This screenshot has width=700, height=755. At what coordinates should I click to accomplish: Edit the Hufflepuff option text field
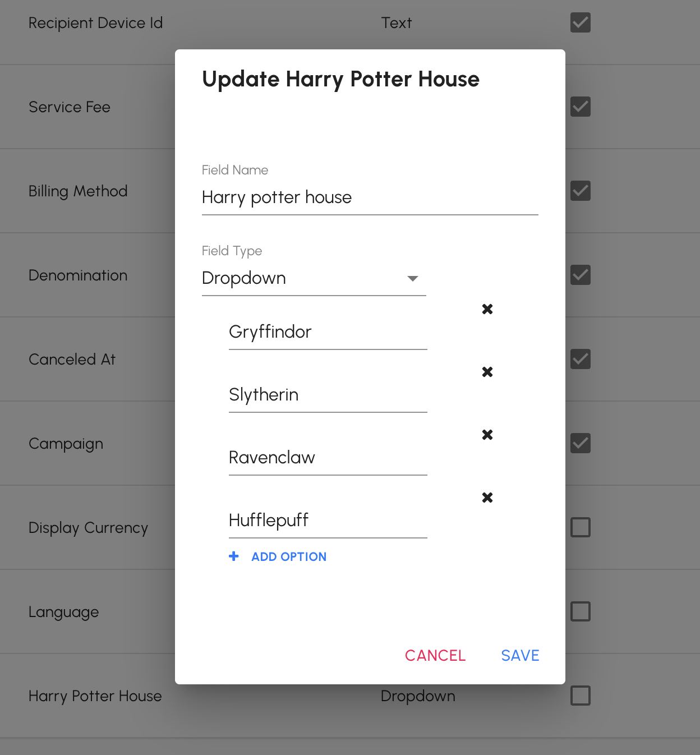tap(328, 521)
